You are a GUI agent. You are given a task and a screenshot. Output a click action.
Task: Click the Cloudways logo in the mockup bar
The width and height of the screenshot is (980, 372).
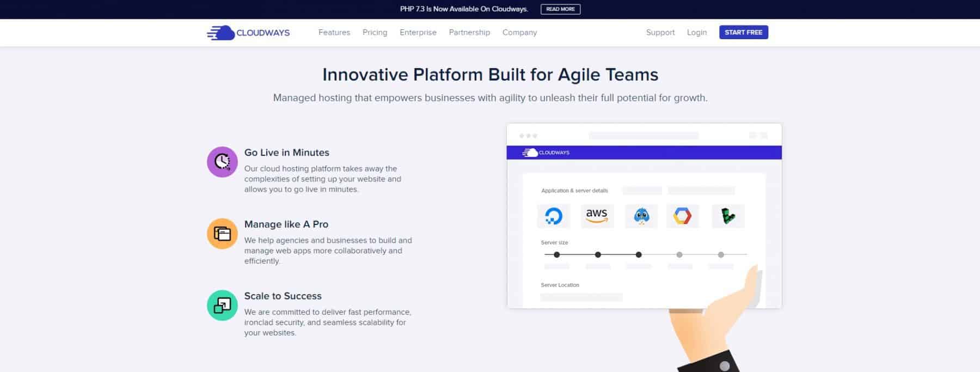[x=546, y=153]
